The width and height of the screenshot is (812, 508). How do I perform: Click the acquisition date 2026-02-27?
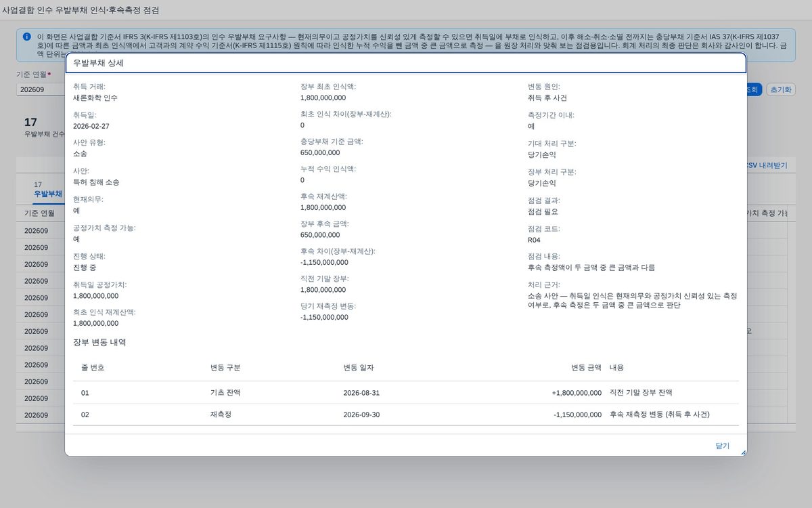pyautogui.click(x=91, y=126)
